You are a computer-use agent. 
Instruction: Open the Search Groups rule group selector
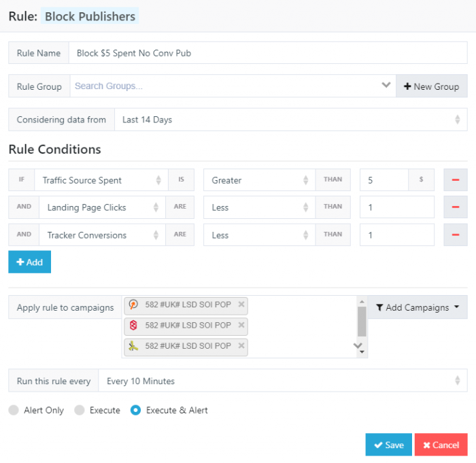click(x=231, y=86)
